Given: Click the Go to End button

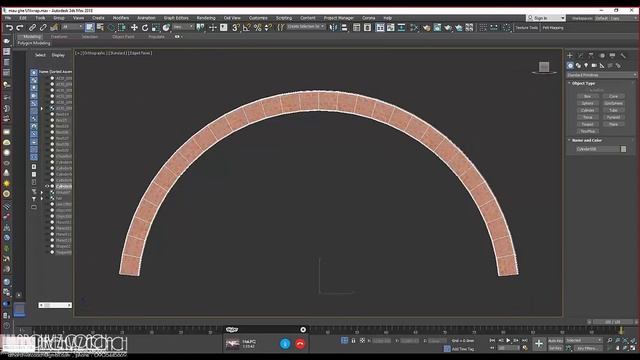Looking at the screenshot, I should click(x=524, y=340).
